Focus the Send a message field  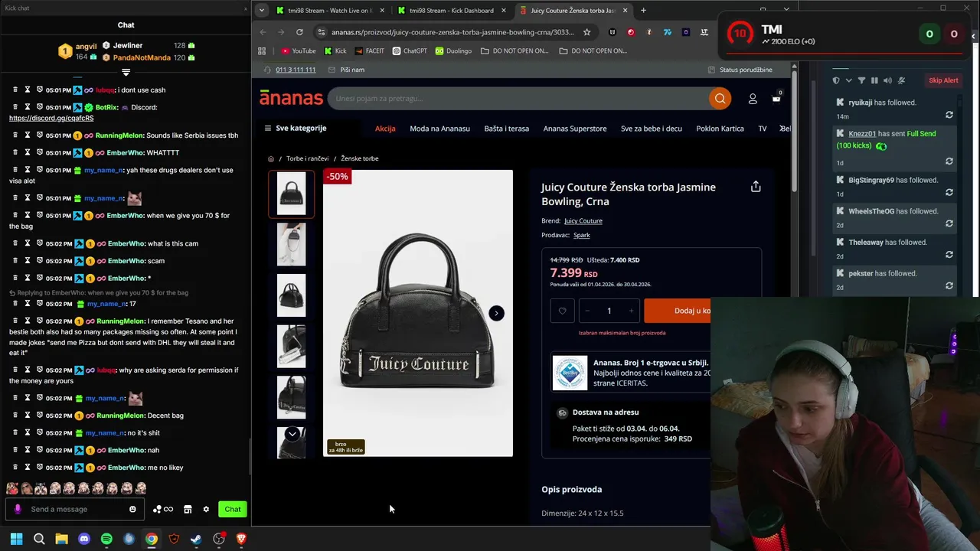[x=74, y=509]
